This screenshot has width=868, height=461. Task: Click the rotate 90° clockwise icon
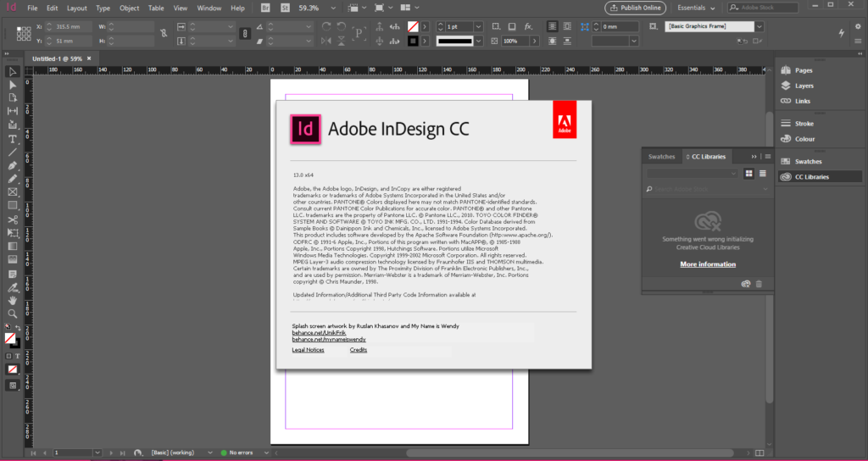pyautogui.click(x=326, y=26)
